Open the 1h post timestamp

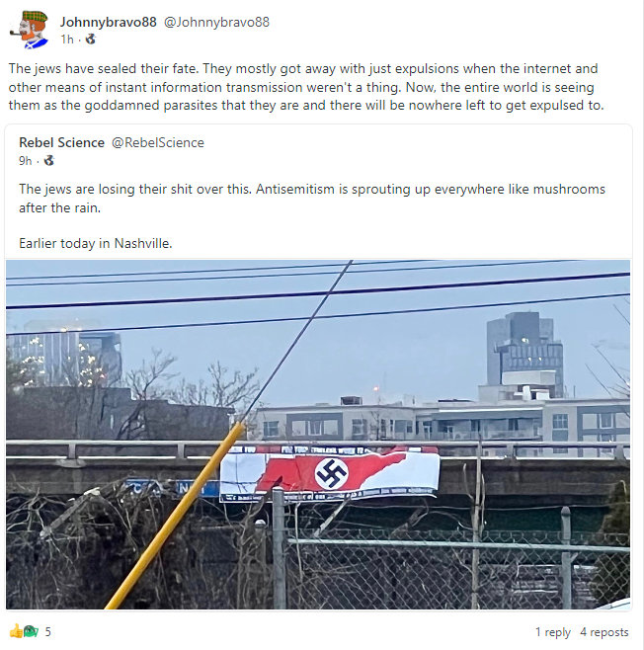coord(67,40)
